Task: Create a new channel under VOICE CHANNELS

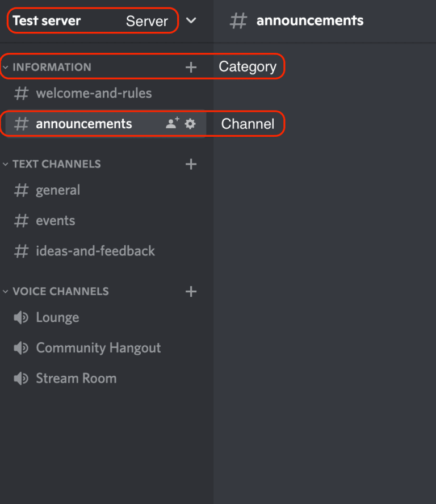Action: (x=191, y=291)
